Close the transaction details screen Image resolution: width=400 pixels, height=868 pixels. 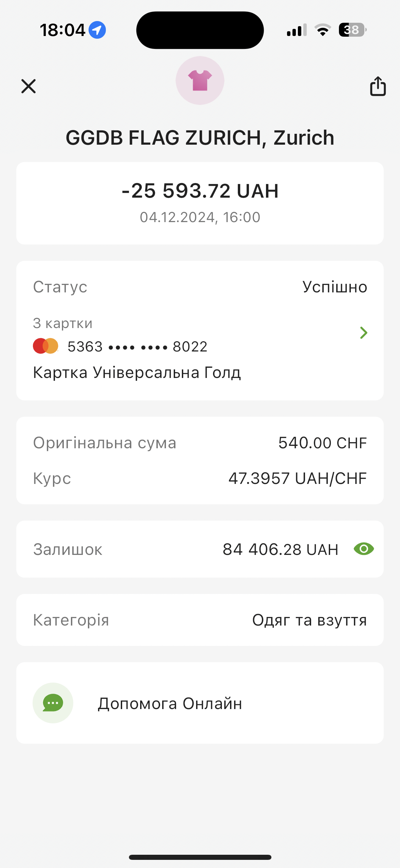pos(28,86)
